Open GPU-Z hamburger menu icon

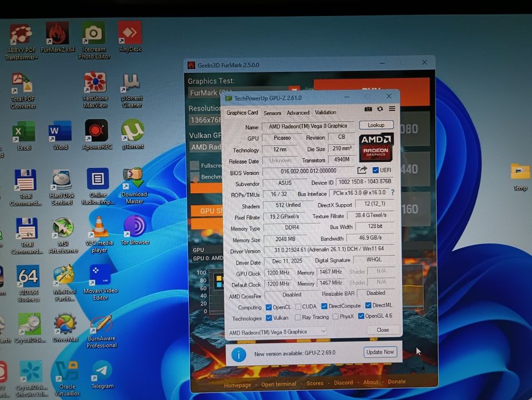click(392, 109)
